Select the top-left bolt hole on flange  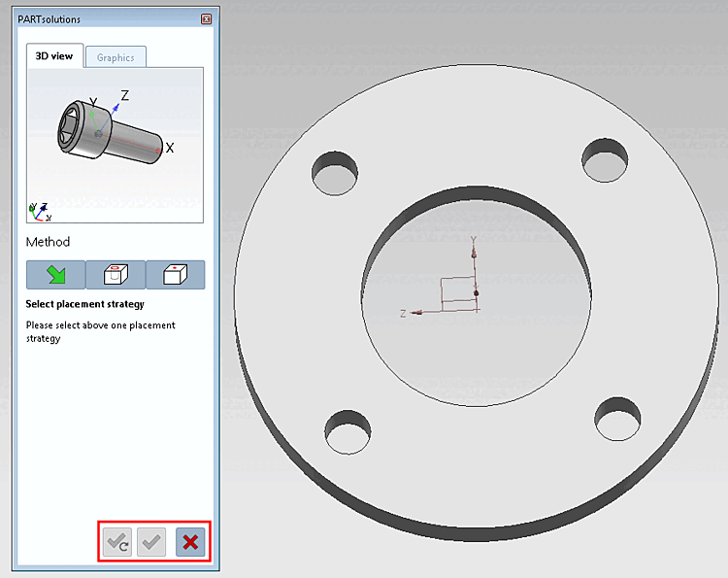pyautogui.click(x=335, y=173)
